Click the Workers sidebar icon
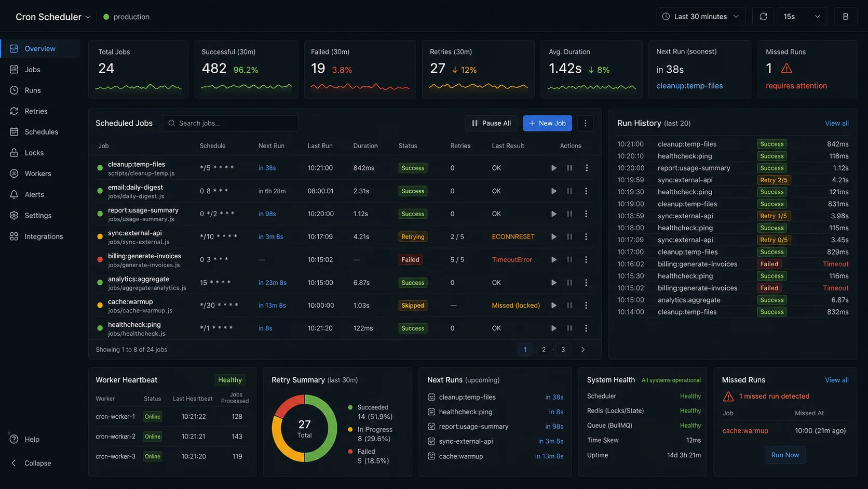 pyautogui.click(x=14, y=174)
